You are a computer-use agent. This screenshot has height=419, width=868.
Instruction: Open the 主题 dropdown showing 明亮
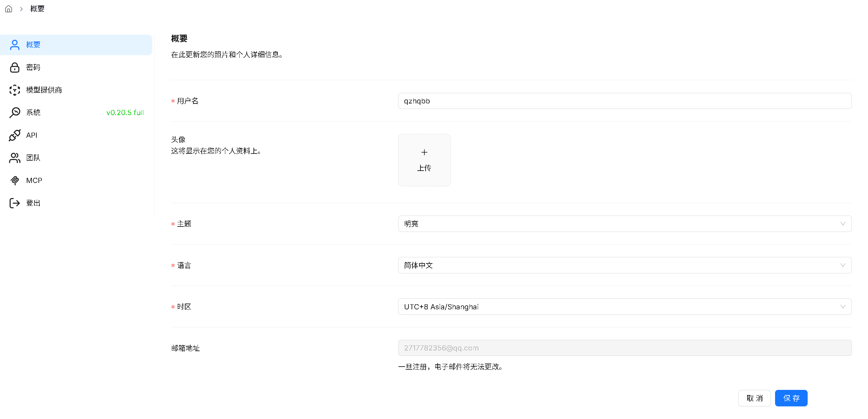[625, 224]
